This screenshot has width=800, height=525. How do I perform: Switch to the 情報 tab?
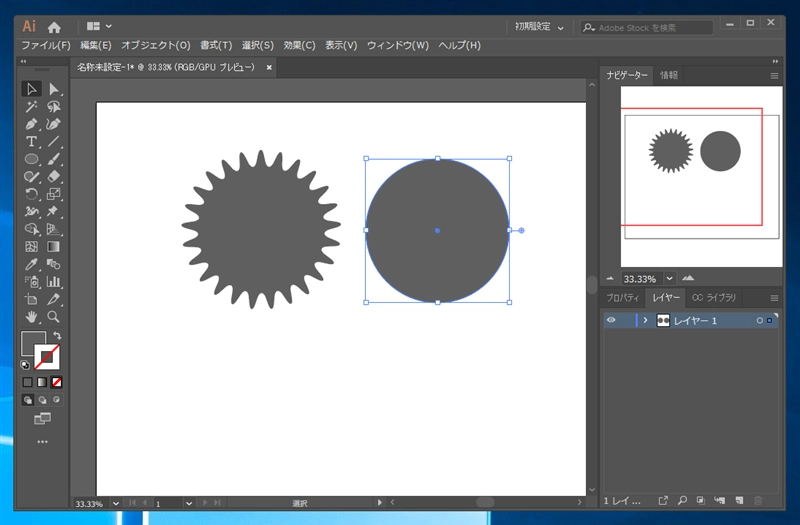(x=669, y=76)
